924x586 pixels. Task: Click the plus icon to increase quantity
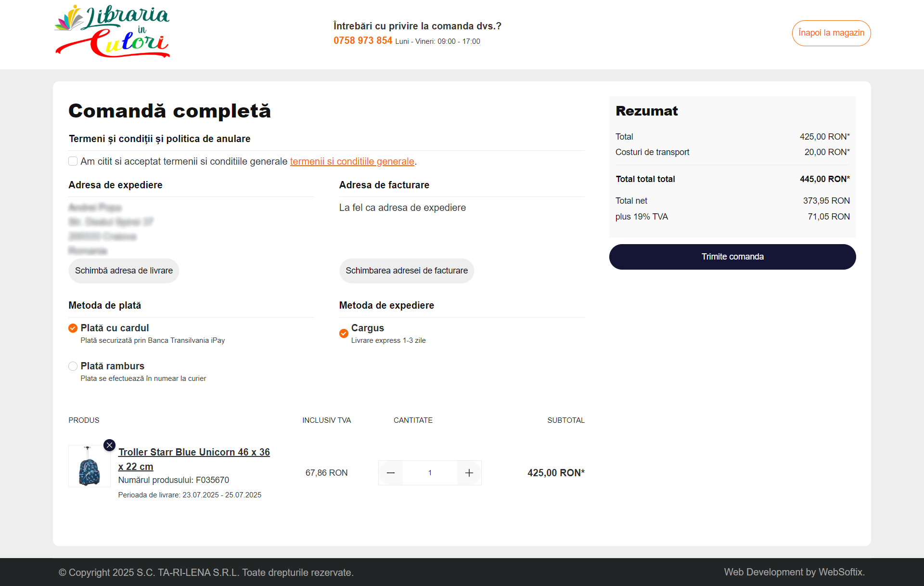(x=469, y=473)
